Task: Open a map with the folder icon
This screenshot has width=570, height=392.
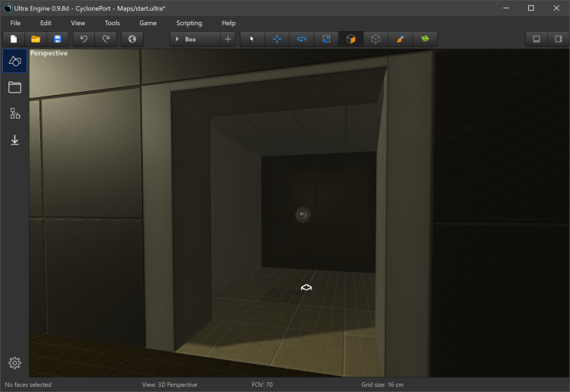Action: (x=35, y=39)
